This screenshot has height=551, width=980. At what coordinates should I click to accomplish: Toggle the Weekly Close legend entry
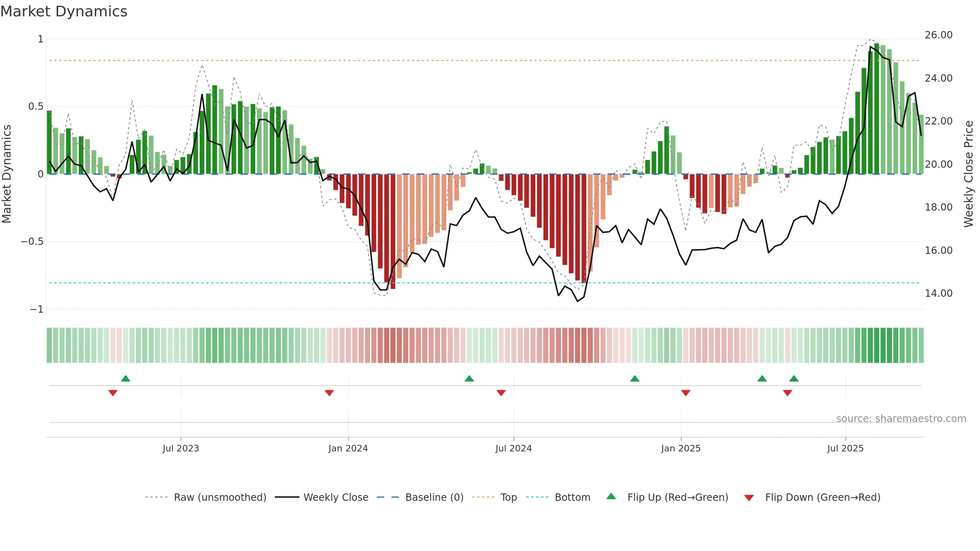pyautogui.click(x=322, y=497)
